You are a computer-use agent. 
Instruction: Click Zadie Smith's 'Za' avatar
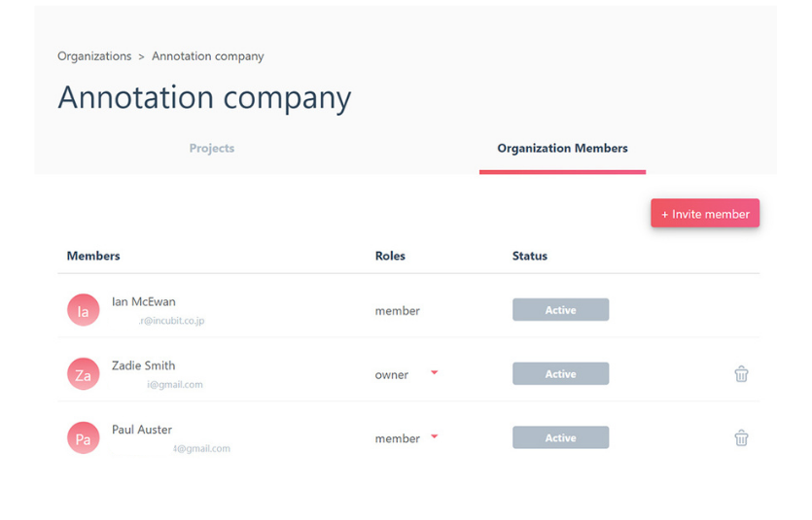coord(83,374)
